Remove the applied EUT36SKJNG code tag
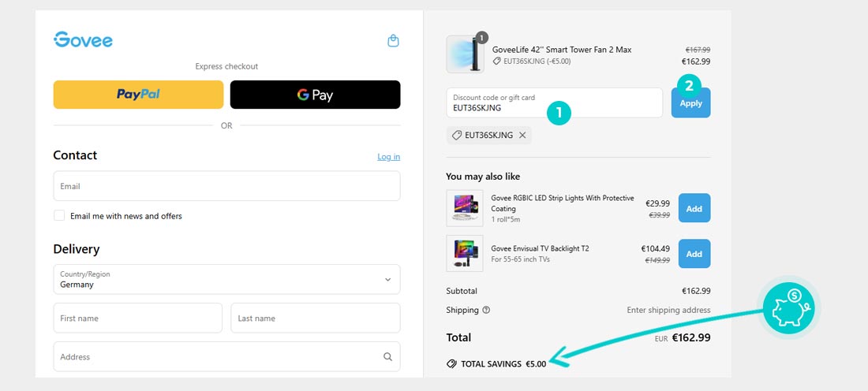868x391 pixels. pyautogui.click(x=522, y=135)
